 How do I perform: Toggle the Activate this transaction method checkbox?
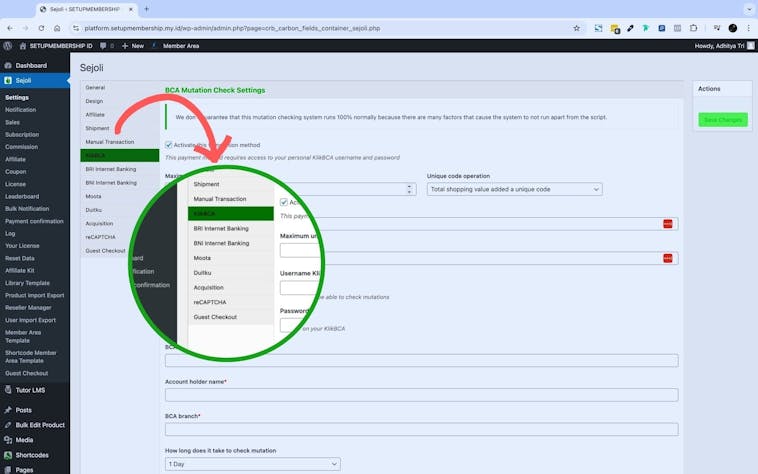[x=168, y=145]
